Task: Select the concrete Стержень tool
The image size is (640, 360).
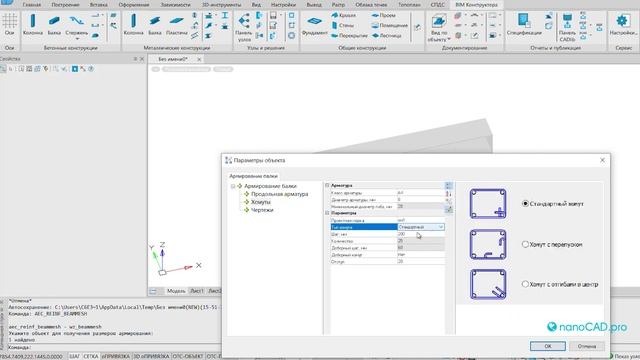Action: pos(76,24)
